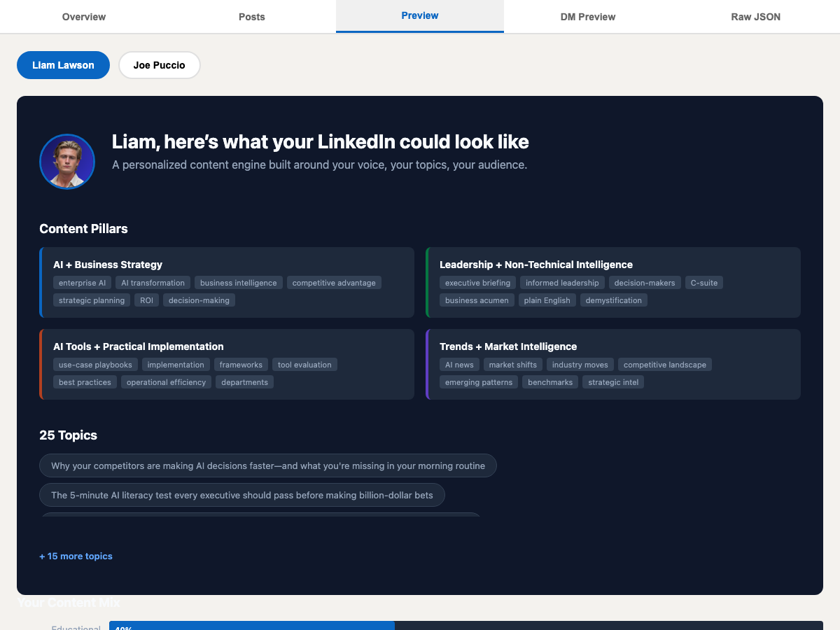Select the competitive advantage tag
The width and height of the screenshot is (840, 630).
coord(334,282)
